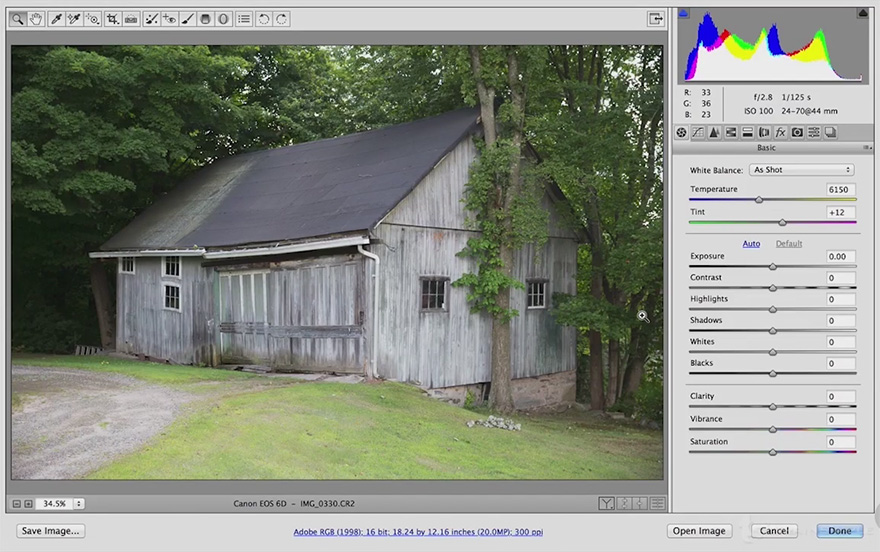The width and height of the screenshot is (880, 552).
Task: Open the White Balance 'As Shot' dropdown
Action: click(x=801, y=169)
